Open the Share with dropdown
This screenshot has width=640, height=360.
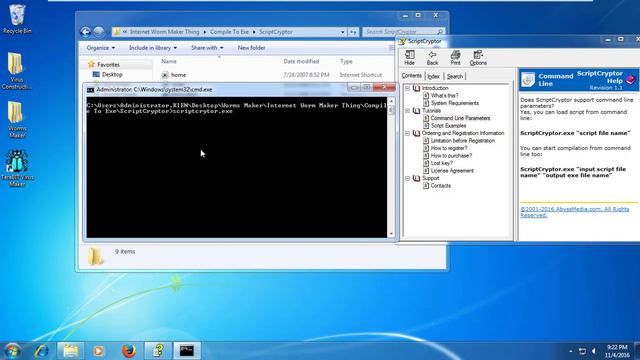207,48
